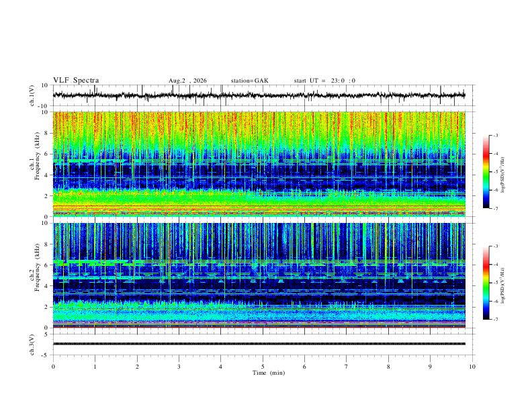The width and height of the screenshot is (532, 411).
Task: Click the 2 tick on time axis
Action: [137, 367]
